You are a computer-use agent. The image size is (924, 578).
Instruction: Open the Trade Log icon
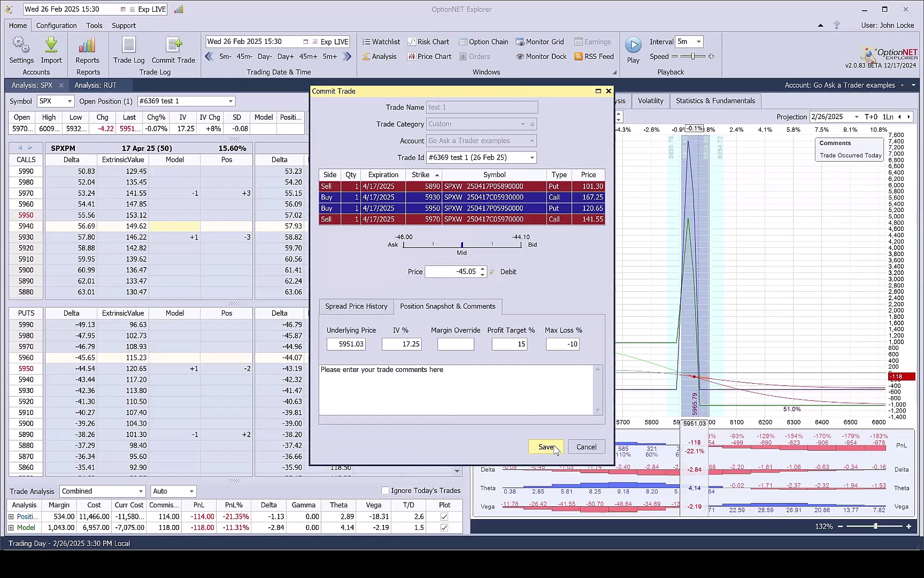pos(129,50)
